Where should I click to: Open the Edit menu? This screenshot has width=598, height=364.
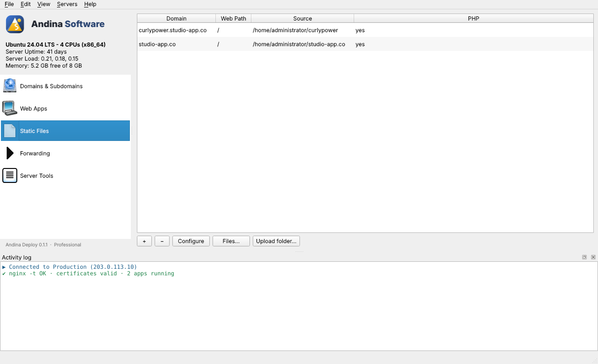click(x=26, y=4)
